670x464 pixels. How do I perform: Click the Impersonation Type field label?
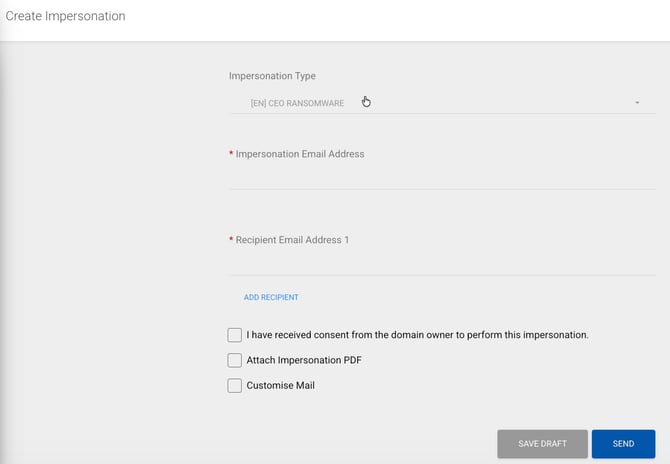(272, 76)
